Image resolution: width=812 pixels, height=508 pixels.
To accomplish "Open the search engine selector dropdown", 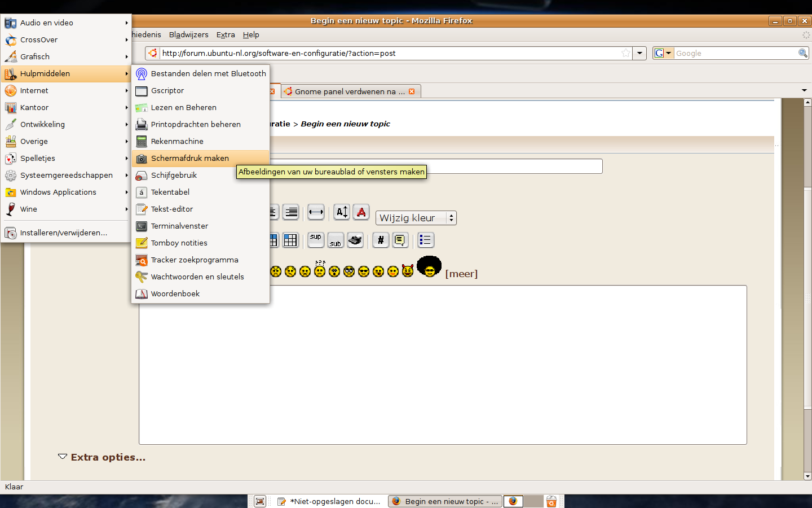I will tap(663, 53).
